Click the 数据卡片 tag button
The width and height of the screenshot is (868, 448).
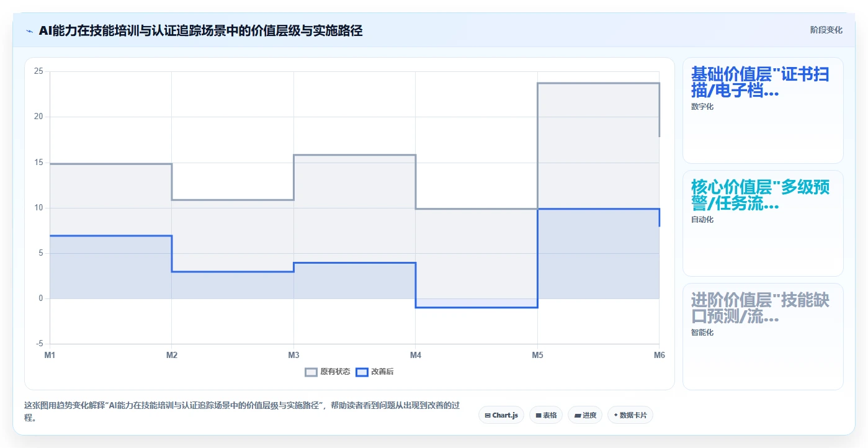[630, 415]
